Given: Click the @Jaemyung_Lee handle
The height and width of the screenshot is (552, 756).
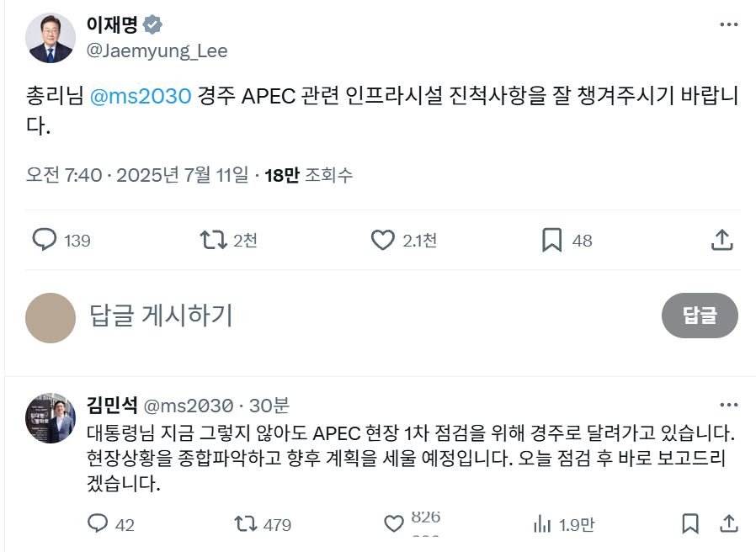Looking at the screenshot, I should (157, 50).
